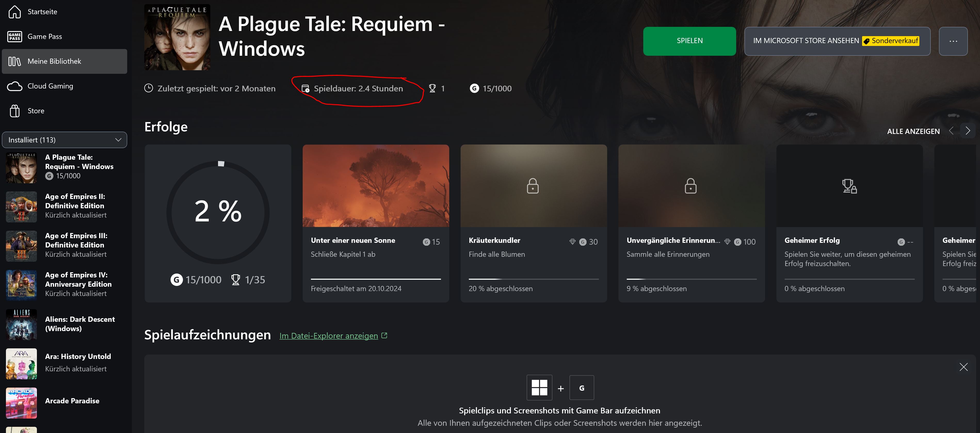Click the Erfolge section heading
The image size is (980, 433).
[166, 127]
